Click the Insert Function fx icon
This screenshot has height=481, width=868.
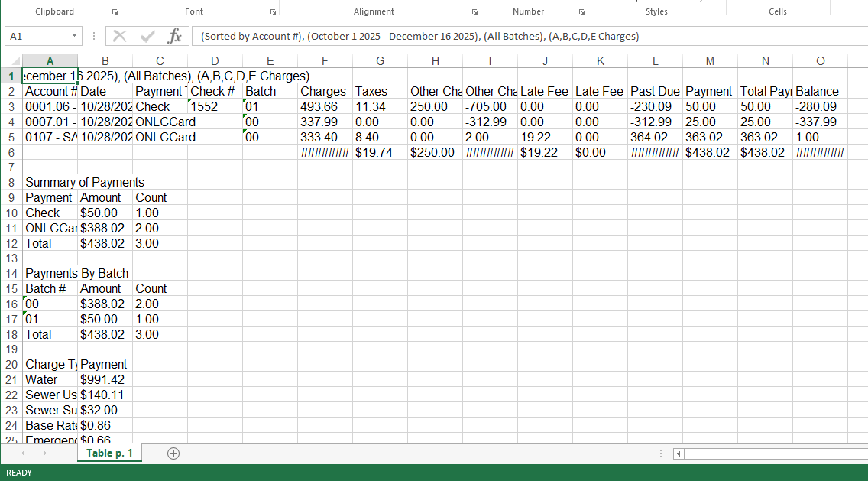pos(175,36)
